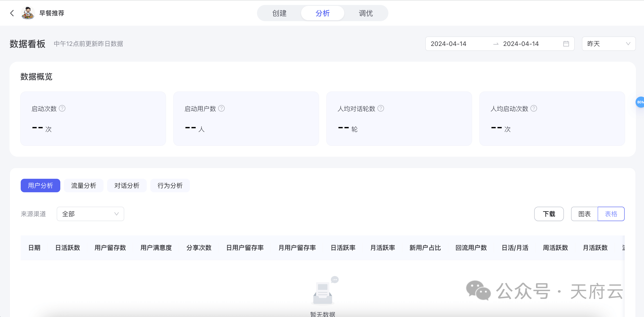Image resolution: width=644 pixels, height=317 pixels.
Task: Click the blue 80M floating badge
Action: [640, 102]
